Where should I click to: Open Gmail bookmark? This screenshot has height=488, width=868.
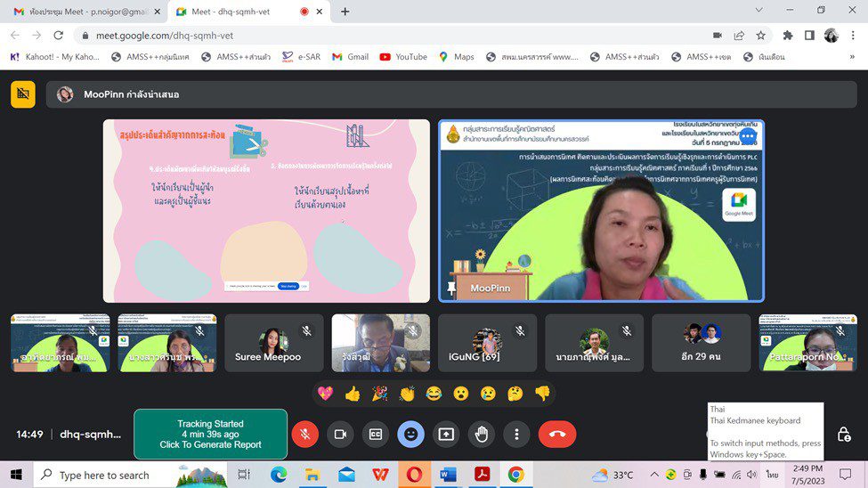351,56
